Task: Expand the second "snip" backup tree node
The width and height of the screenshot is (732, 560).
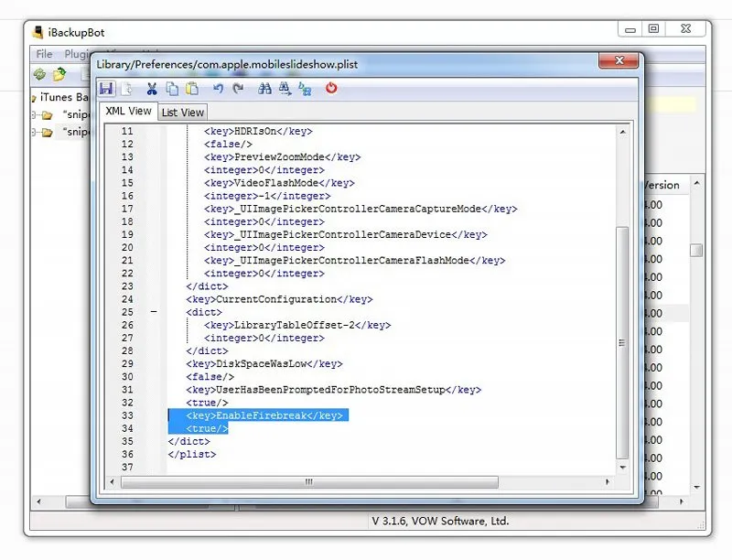Action: [x=34, y=132]
